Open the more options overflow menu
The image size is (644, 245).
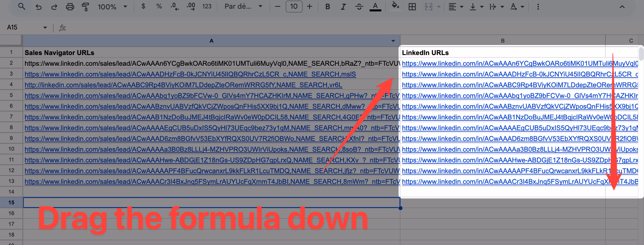point(538,7)
